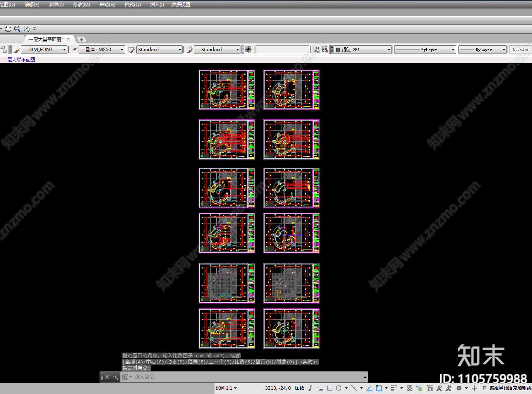This screenshot has width=532, height=394.
Task: Switch to the 一层大堂平面图 drawing tab
Action: pos(46,40)
